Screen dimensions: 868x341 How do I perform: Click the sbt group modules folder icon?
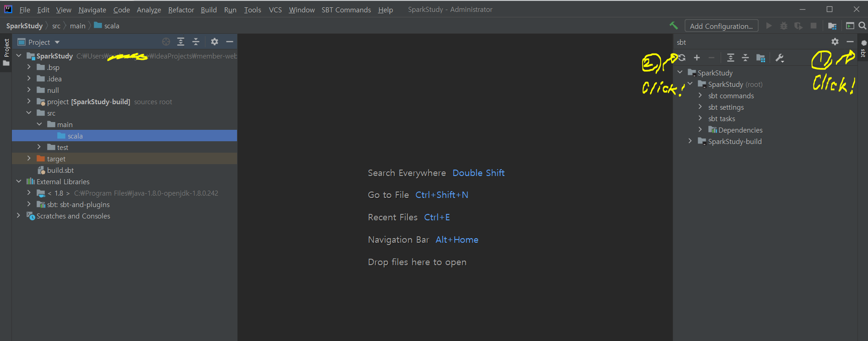coord(760,58)
